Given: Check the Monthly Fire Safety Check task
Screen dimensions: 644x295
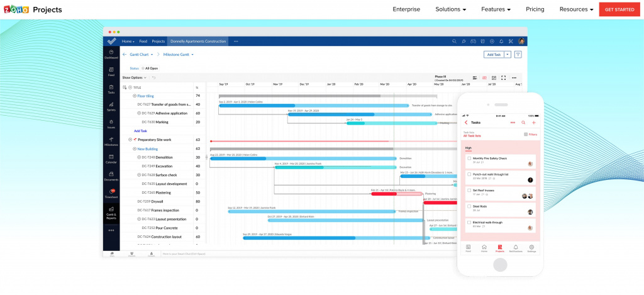Looking at the screenshot, I should [469, 159].
